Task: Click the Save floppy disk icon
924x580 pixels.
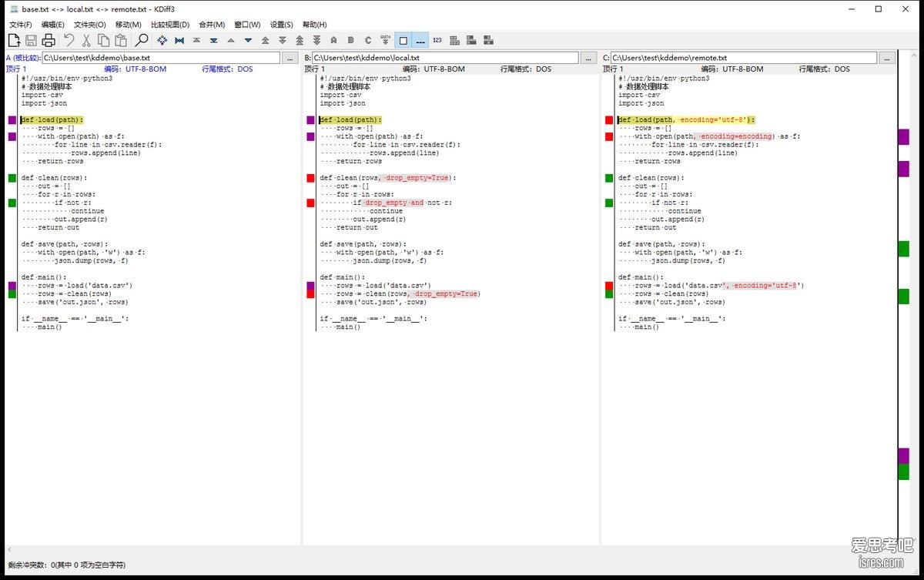Action: coord(32,40)
